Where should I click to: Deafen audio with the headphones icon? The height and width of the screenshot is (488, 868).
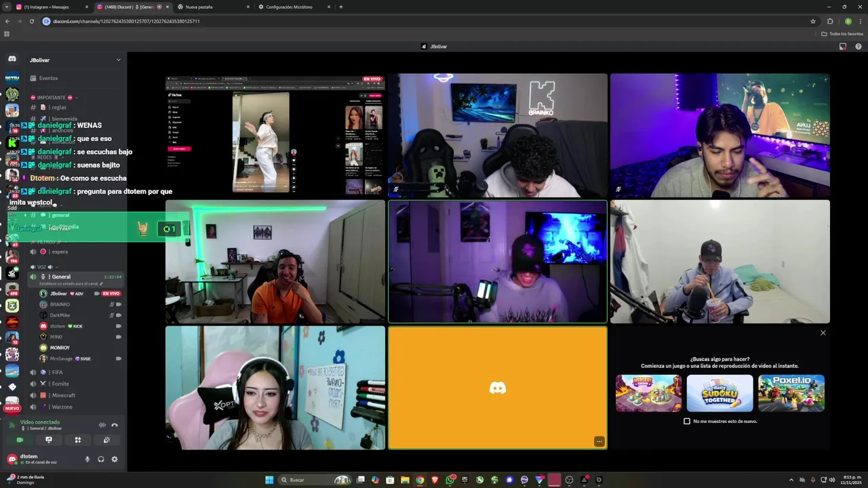click(x=100, y=459)
